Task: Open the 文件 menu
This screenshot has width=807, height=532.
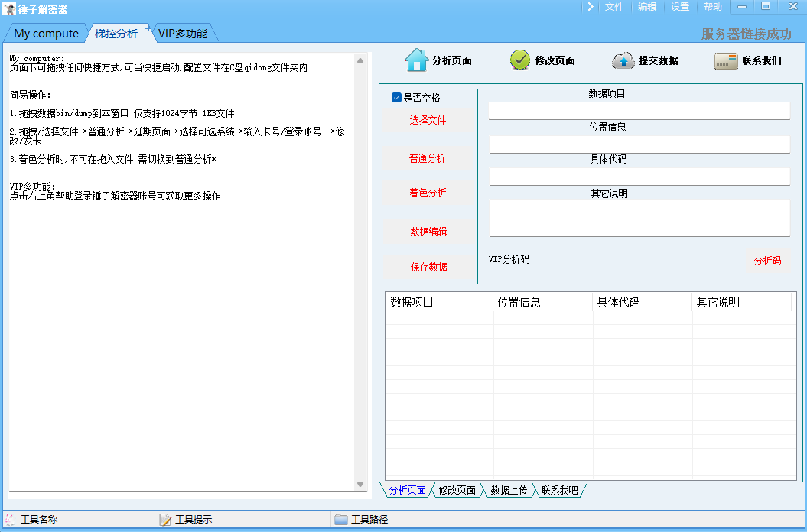Action: [616, 6]
